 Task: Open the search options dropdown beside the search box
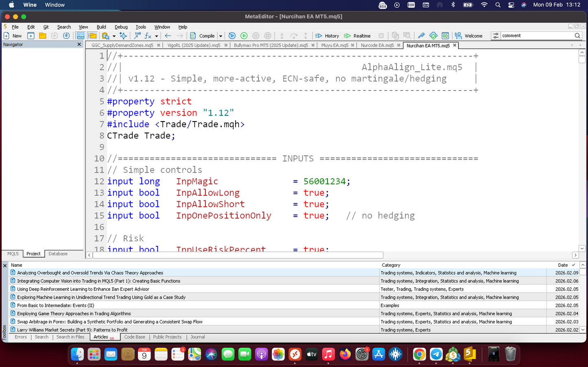click(495, 36)
